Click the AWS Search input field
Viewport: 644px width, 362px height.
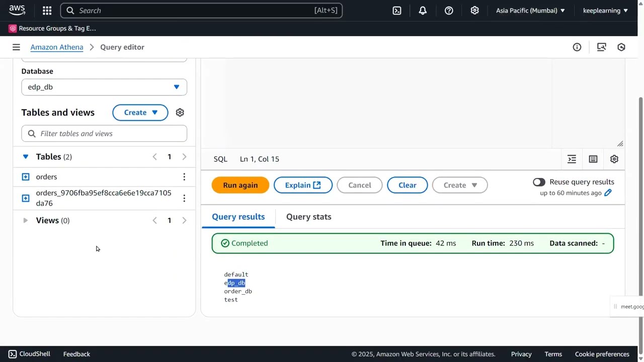(x=201, y=11)
